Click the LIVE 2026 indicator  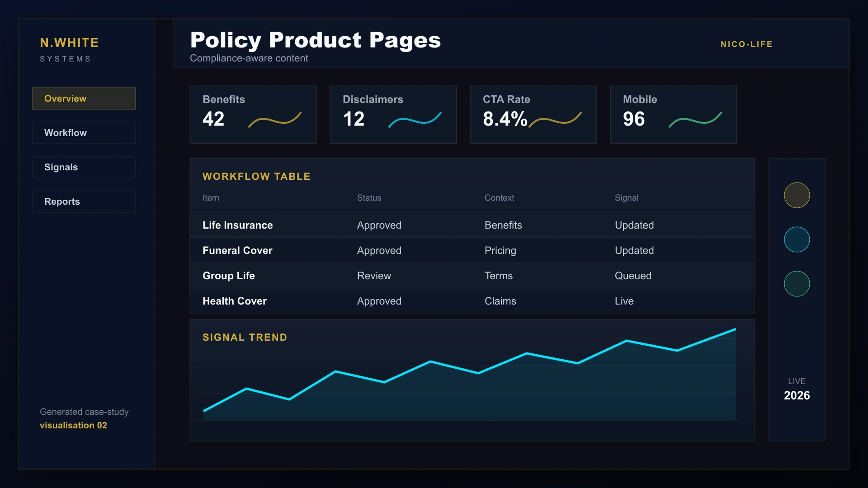pyautogui.click(x=797, y=389)
